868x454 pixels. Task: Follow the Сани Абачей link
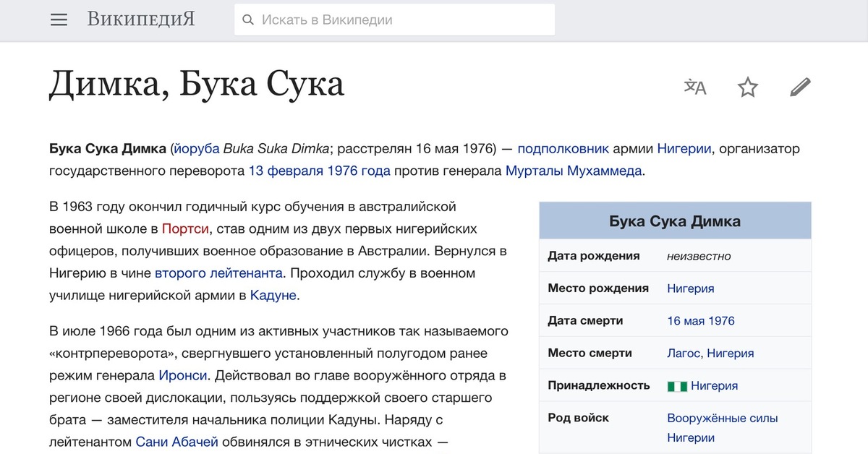tap(176, 442)
